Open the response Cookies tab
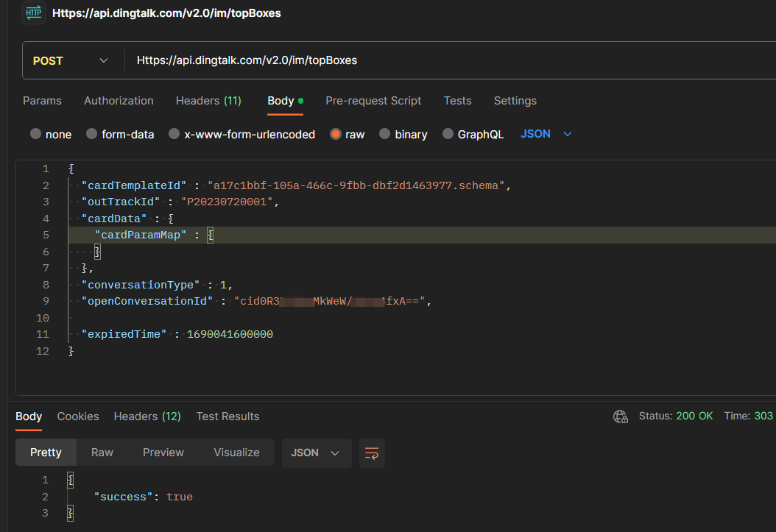 [x=78, y=416]
